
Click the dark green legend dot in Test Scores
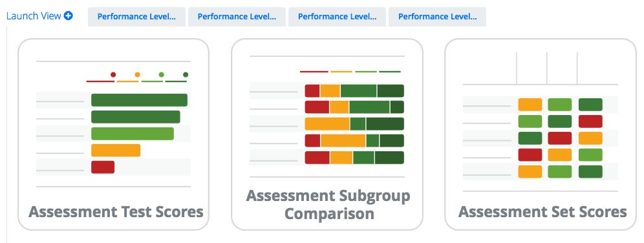pyautogui.click(x=186, y=75)
